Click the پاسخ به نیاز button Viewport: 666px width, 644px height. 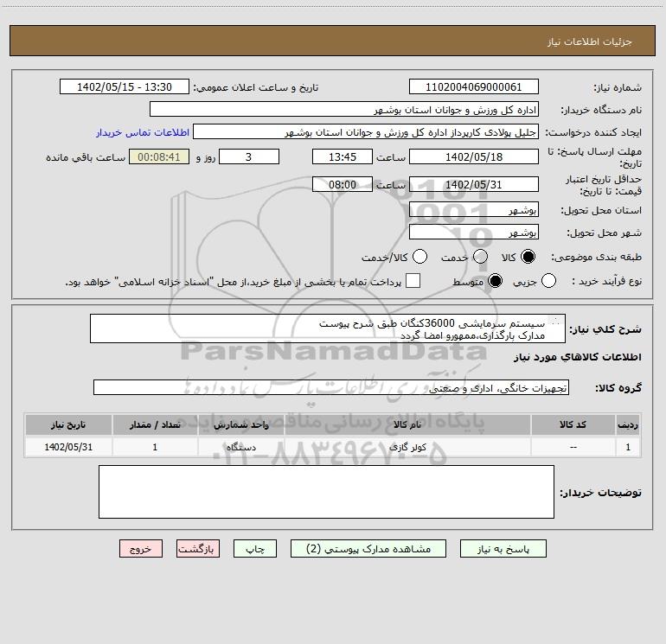tap(503, 549)
